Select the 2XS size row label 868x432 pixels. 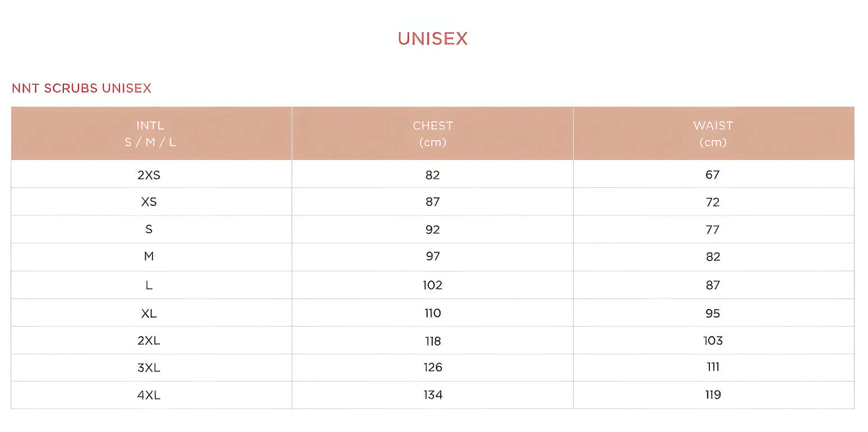coord(149,175)
